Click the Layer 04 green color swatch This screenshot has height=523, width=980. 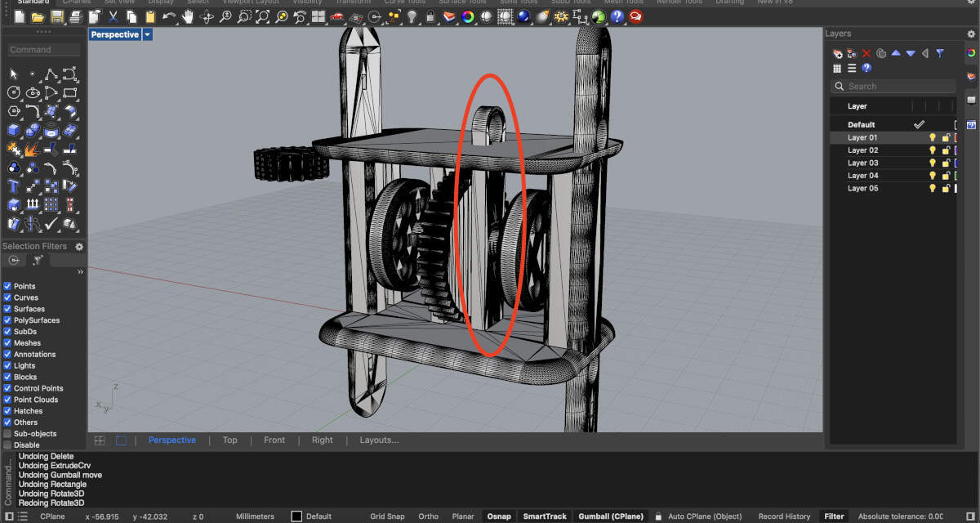pos(955,176)
